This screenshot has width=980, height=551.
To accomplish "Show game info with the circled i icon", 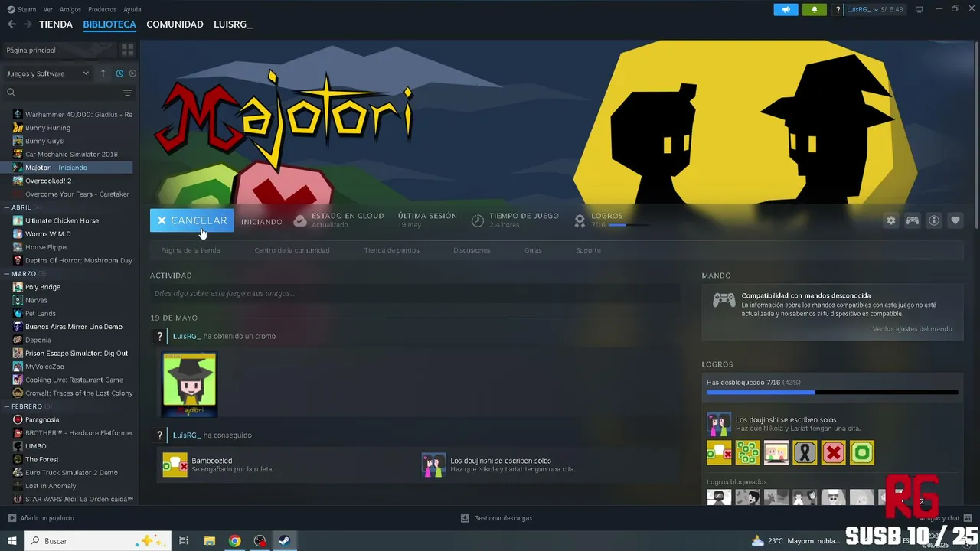I will (x=934, y=220).
